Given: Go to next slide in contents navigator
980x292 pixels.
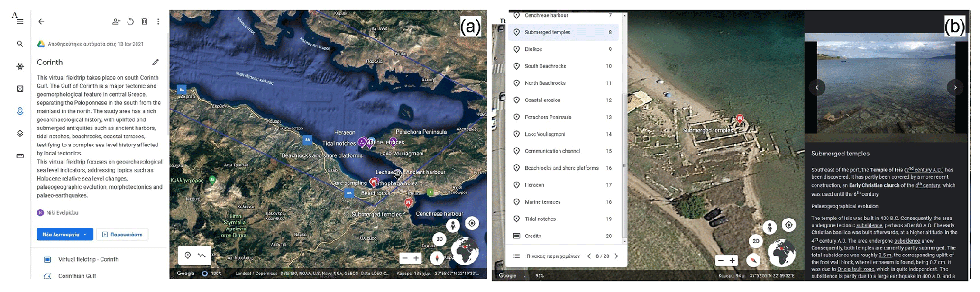Looking at the screenshot, I should point(616,256).
